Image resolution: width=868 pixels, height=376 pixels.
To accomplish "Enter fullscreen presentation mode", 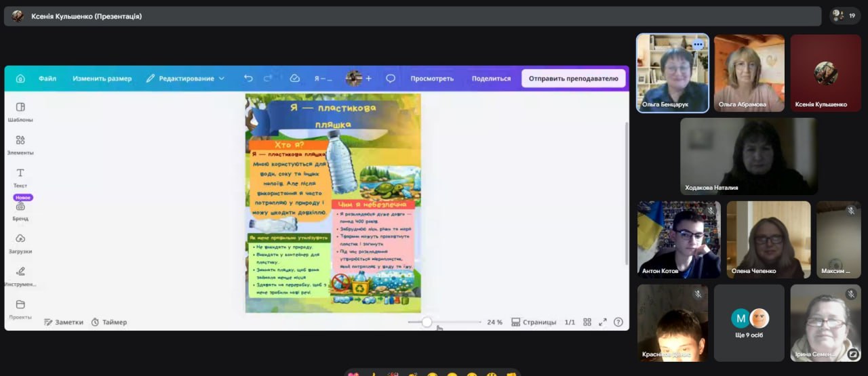I will 603,322.
